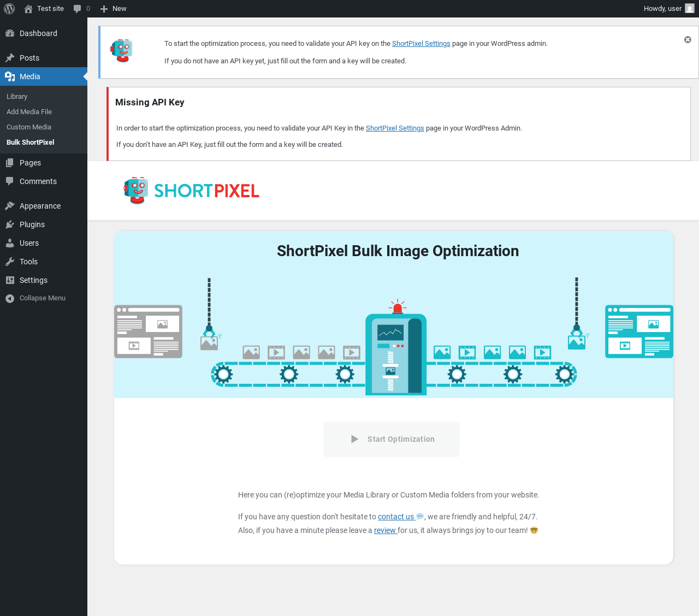Dismiss the API key notice
This screenshot has height=616, width=699.
(688, 40)
